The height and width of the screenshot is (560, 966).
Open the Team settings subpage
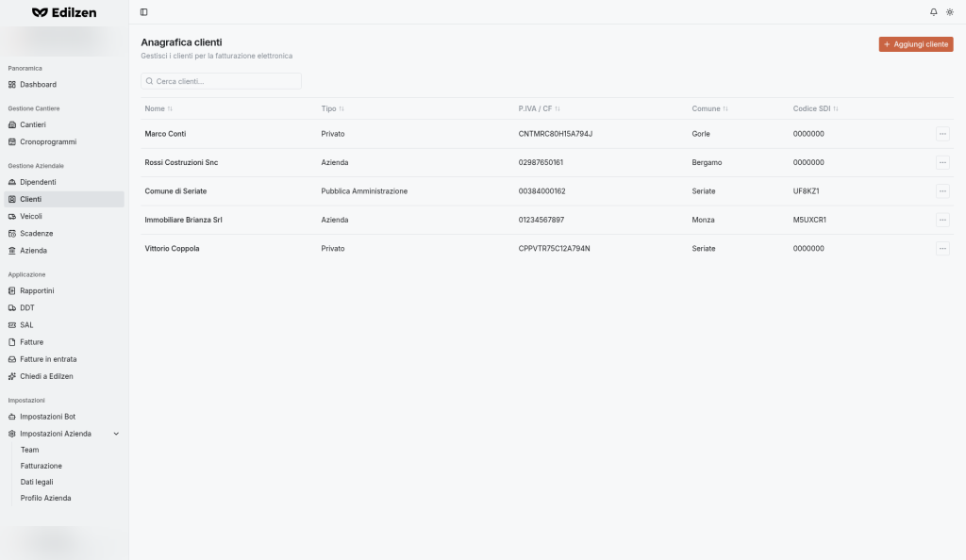pos(29,450)
